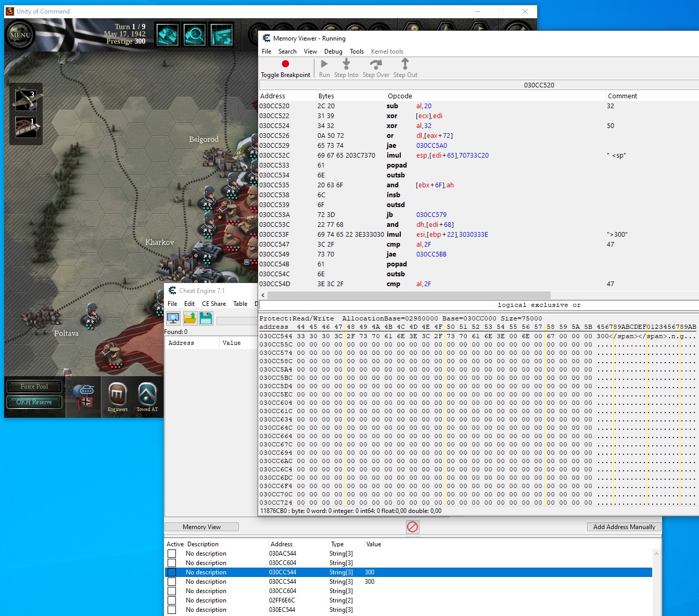Viewport: 699px width, 616px height.
Task: Enable Active checkbox for address 02FF6E6C
Action: [172, 600]
